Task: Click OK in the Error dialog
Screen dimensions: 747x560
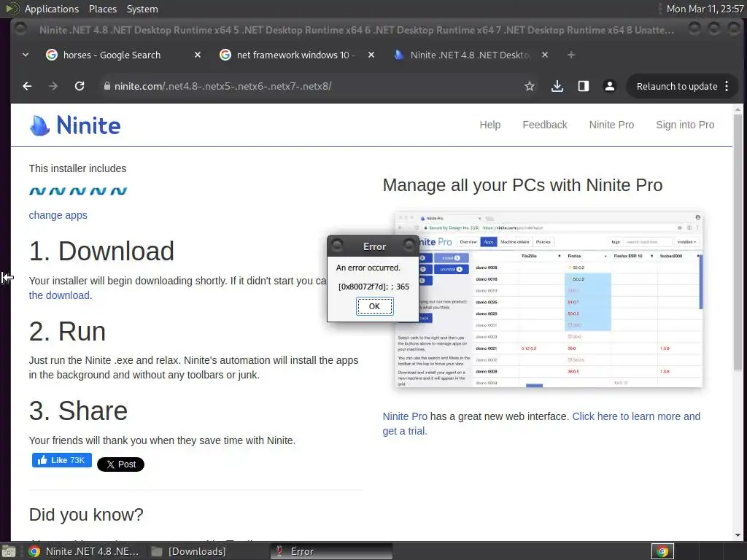Action: (374, 306)
